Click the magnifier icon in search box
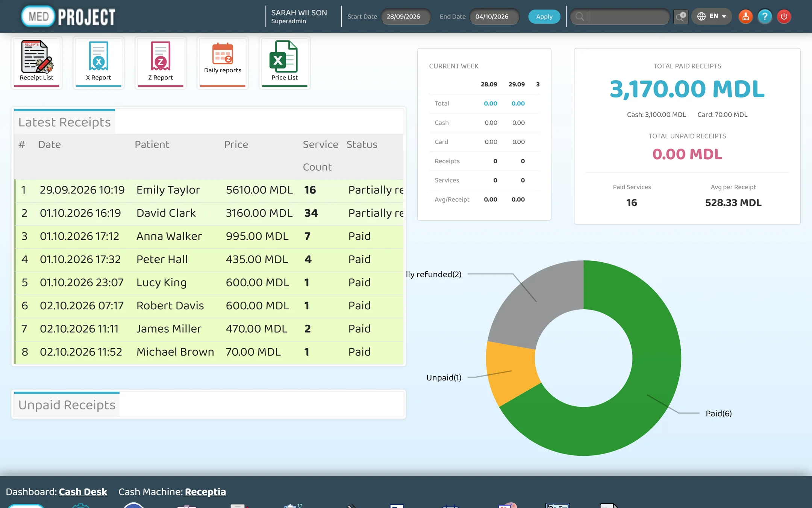The image size is (812, 508). [x=580, y=17]
